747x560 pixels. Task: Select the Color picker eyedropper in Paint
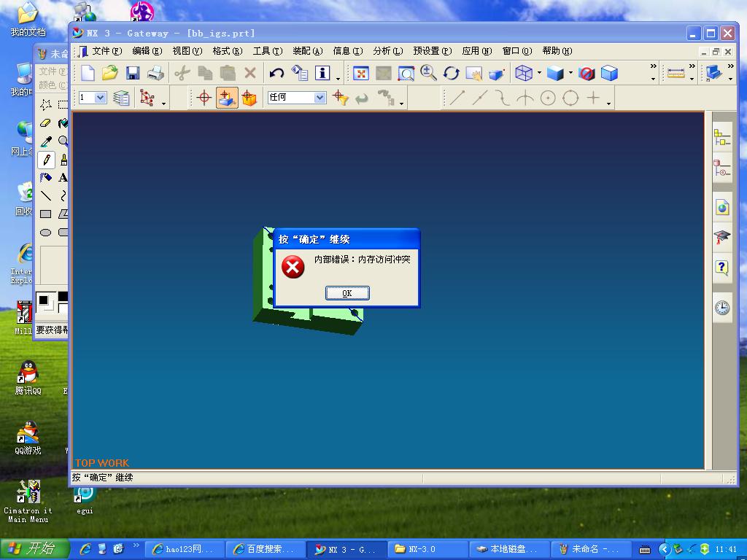(46, 141)
